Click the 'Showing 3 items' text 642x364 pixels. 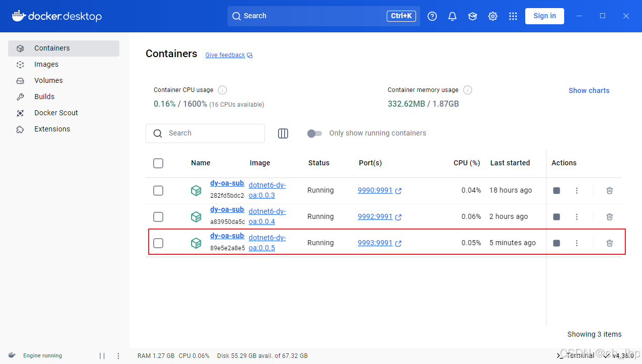(594, 335)
